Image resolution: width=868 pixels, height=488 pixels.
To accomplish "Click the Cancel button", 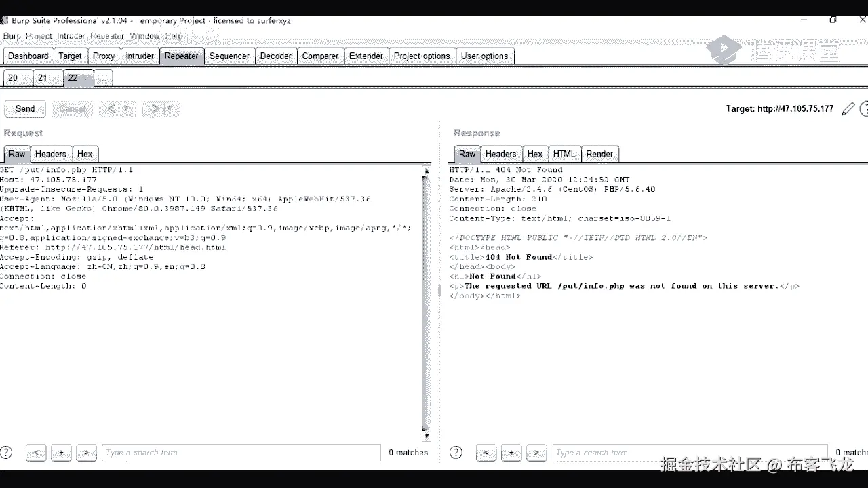I will coord(72,108).
